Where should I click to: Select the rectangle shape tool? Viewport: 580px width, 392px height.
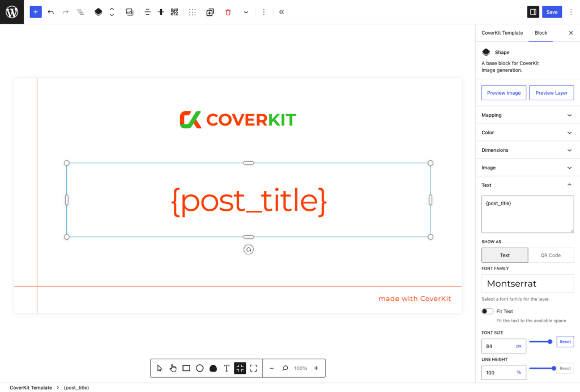186,368
